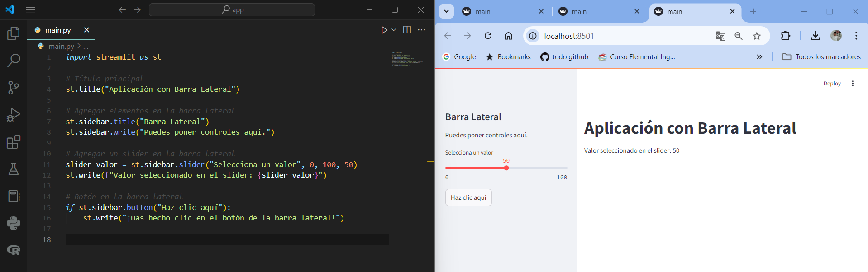Open the Streamlit app three-dot menu
The height and width of the screenshot is (272, 868).
(853, 84)
